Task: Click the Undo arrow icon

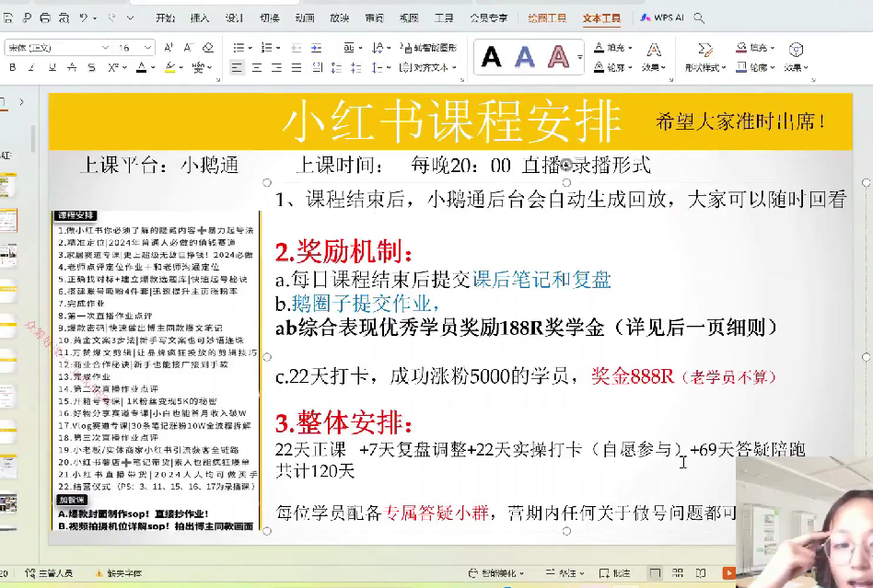Action: coord(84,17)
